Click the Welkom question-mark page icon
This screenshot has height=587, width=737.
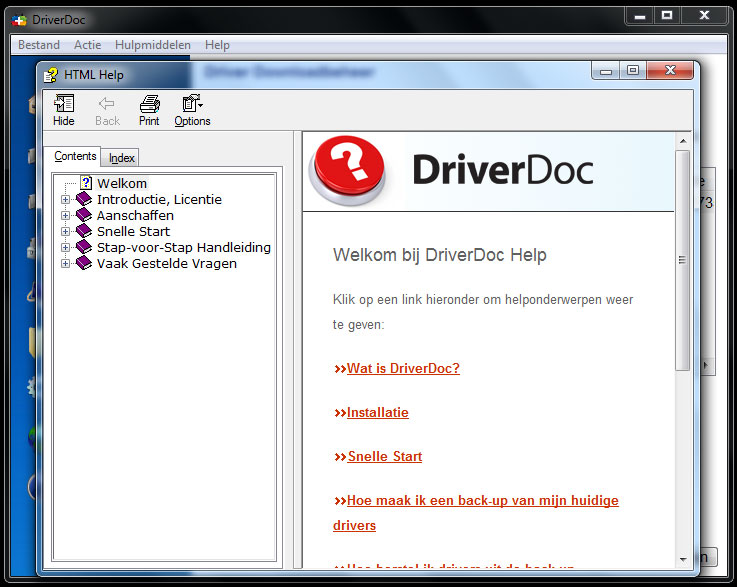[x=86, y=182]
